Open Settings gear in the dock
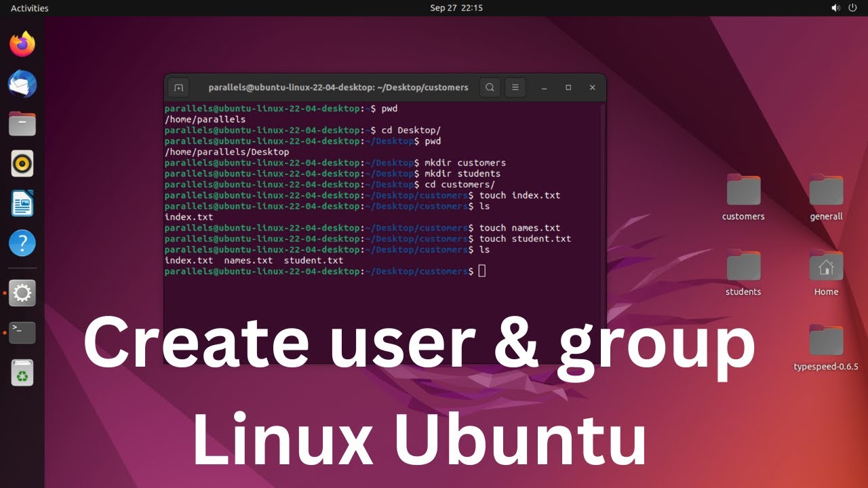This screenshot has height=488, width=868. (x=22, y=293)
